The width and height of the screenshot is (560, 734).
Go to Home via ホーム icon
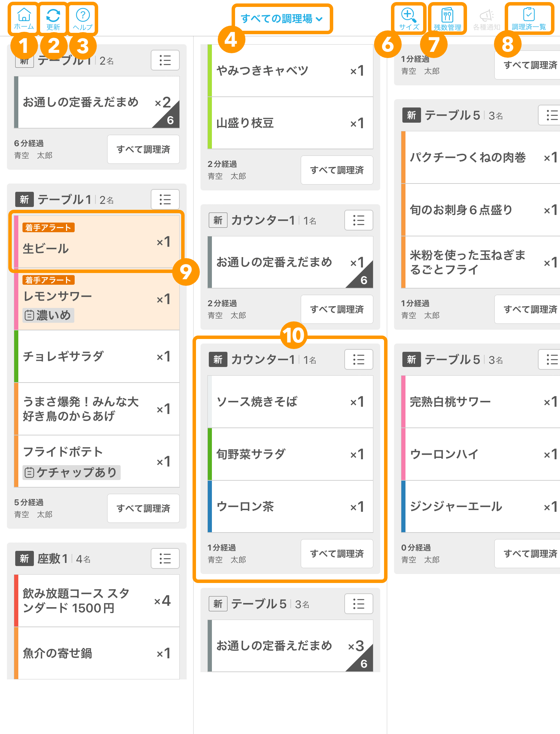click(x=24, y=18)
